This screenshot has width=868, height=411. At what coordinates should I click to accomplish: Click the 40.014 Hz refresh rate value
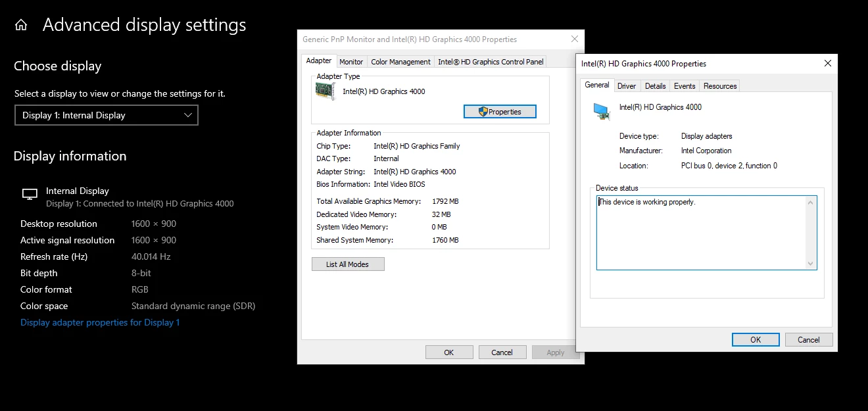[x=151, y=256]
